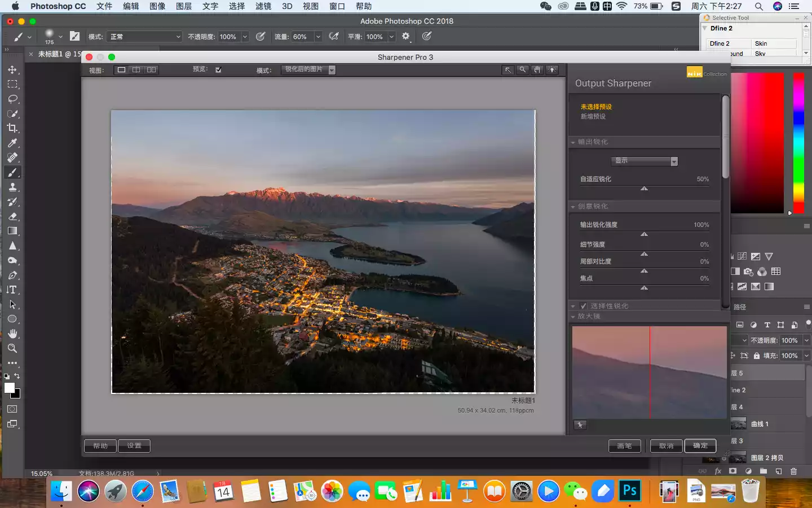Select the Lasso tool
The width and height of the screenshot is (812, 508).
coord(12,99)
